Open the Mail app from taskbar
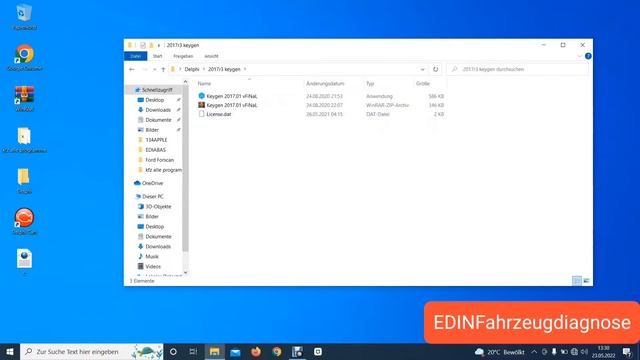Viewport: 640px width, 360px height. pos(235,351)
